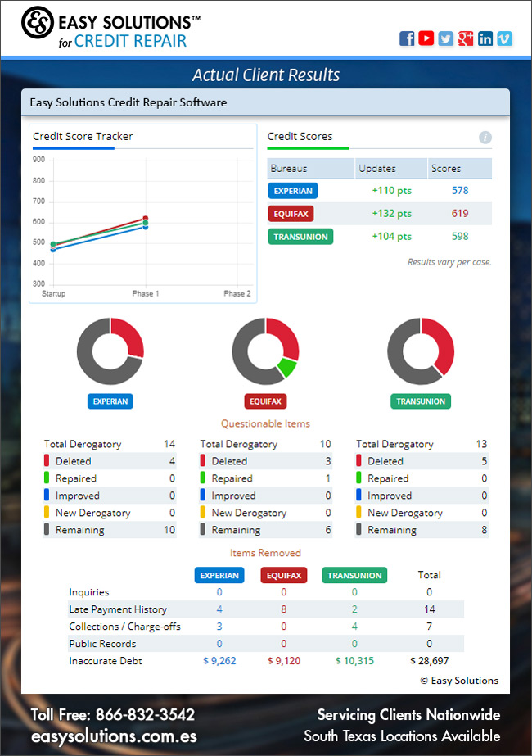The width and height of the screenshot is (532, 756).
Task: Click the Results vary per case note
Action: point(449,262)
